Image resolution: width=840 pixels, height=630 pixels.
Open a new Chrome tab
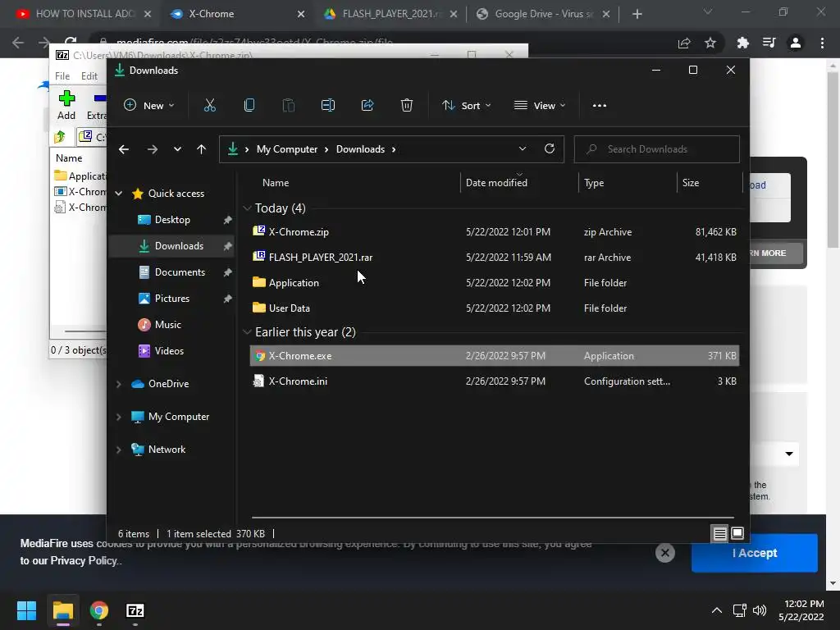coord(637,14)
